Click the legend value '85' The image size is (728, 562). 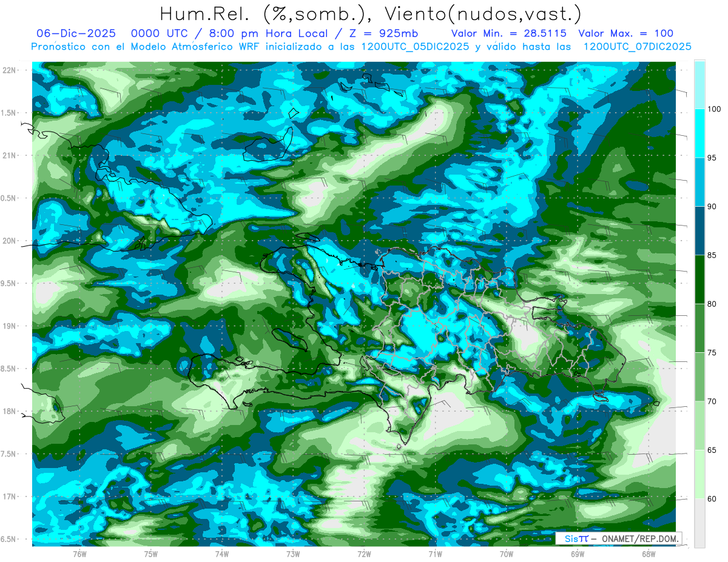tap(712, 255)
